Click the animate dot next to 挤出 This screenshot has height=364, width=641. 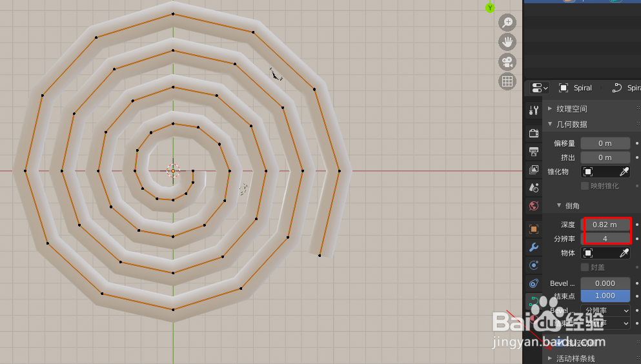(637, 157)
